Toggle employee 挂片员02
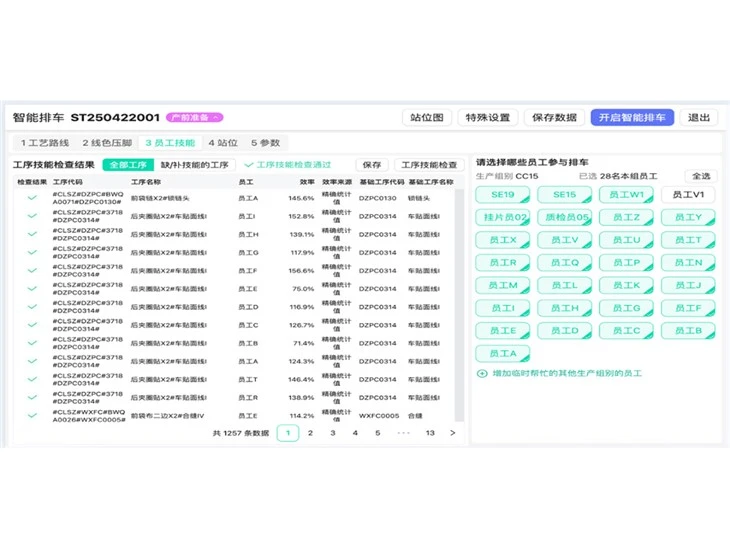730x548 pixels. tap(502, 217)
